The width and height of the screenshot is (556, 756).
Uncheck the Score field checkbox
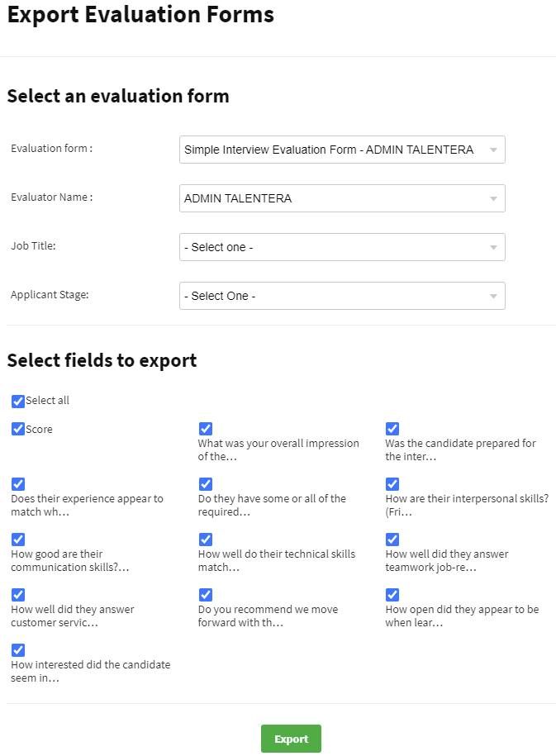click(18, 430)
